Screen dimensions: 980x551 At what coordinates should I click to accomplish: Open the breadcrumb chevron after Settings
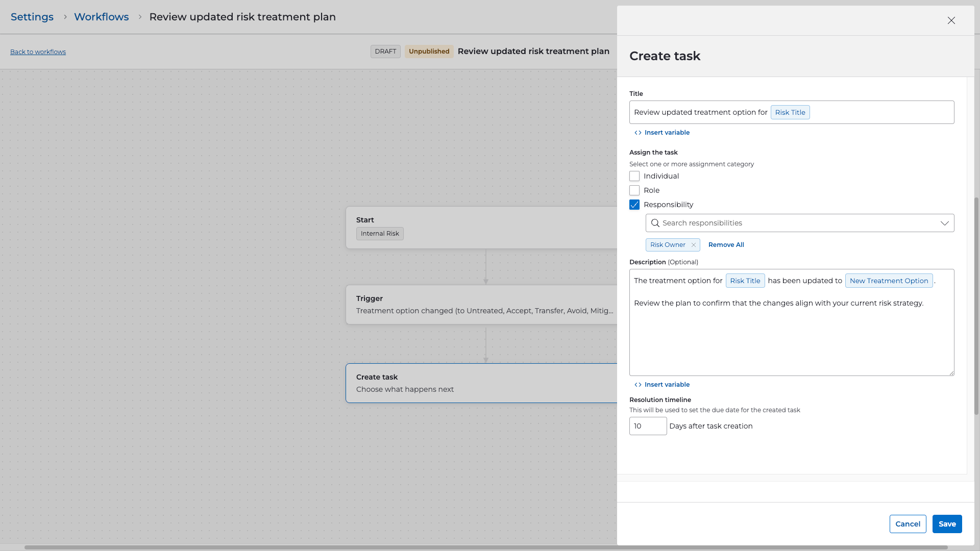pyautogui.click(x=65, y=17)
